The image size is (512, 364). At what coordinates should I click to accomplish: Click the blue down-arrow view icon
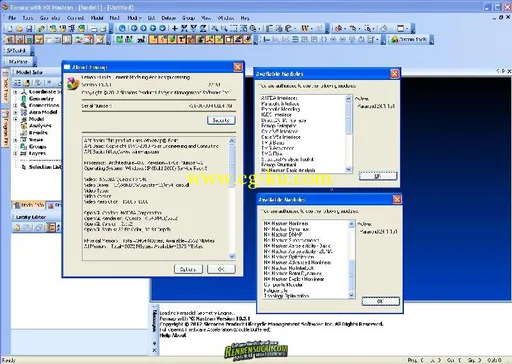pyautogui.click(x=162, y=28)
